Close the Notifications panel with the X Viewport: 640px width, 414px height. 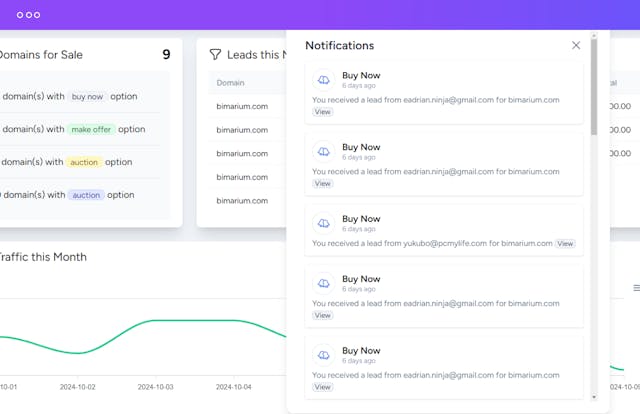(576, 45)
